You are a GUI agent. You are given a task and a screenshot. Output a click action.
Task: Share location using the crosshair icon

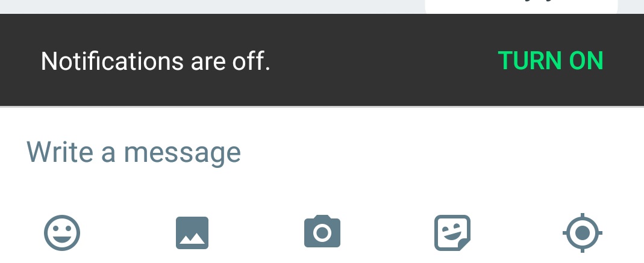(583, 233)
